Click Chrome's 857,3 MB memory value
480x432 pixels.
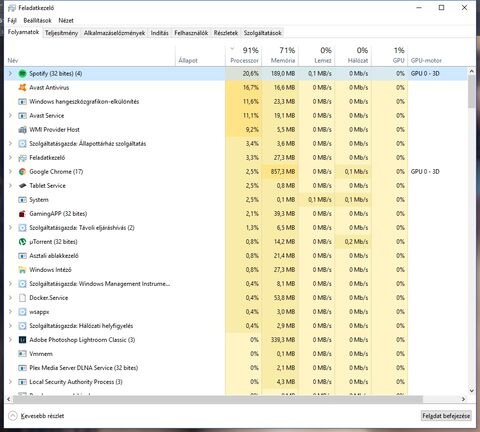[283, 171]
